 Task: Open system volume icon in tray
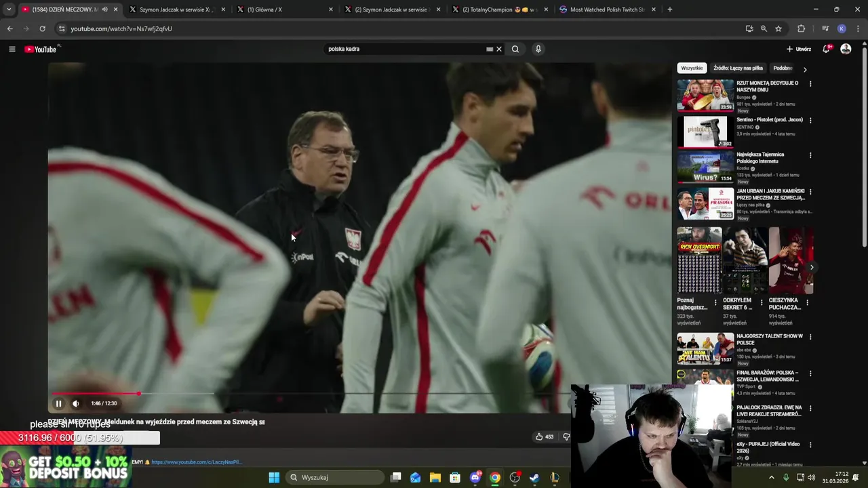point(811,477)
